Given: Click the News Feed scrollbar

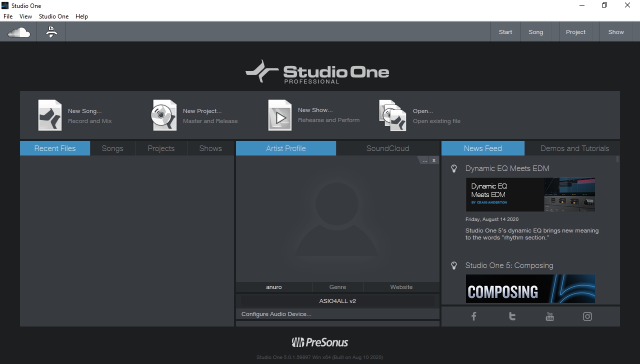Looking at the screenshot, I should click(617, 159).
